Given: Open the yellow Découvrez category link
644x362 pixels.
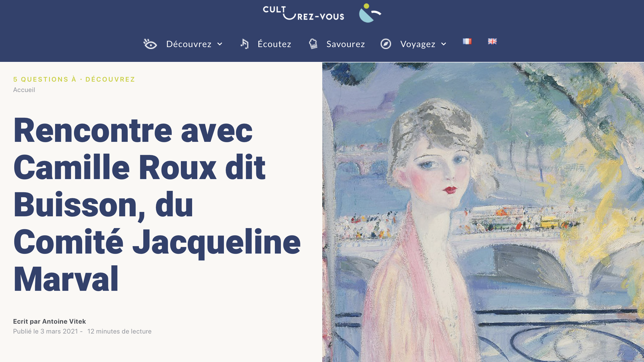Looking at the screenshot, I should point(110,79).
